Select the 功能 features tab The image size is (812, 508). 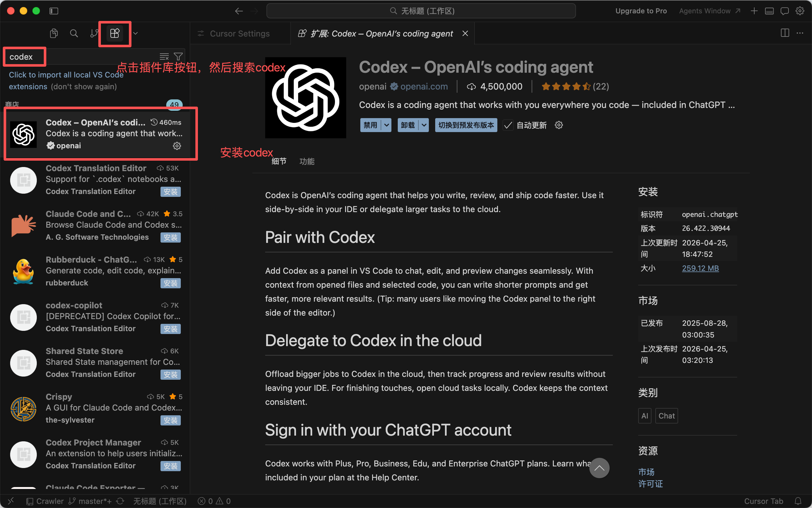tap(307, 161)
